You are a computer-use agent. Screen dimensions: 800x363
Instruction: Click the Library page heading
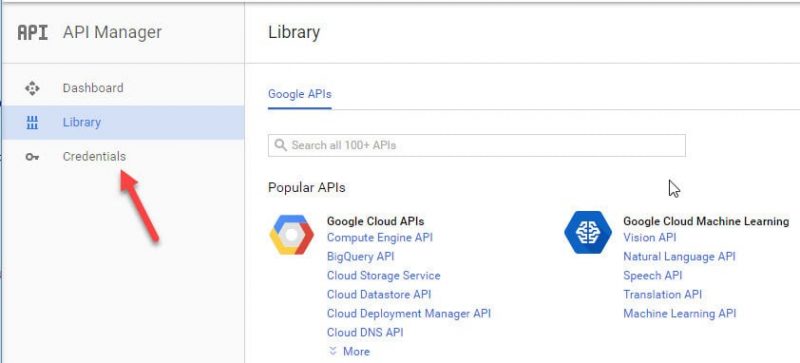tap(294, 32)
